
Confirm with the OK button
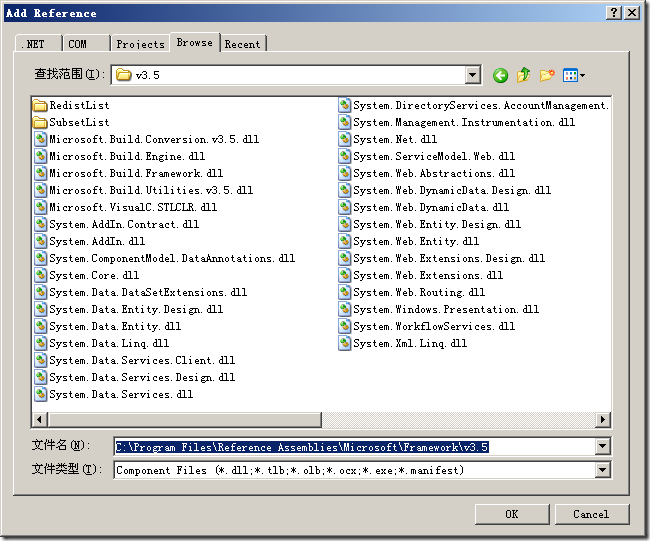click(512, 514)
